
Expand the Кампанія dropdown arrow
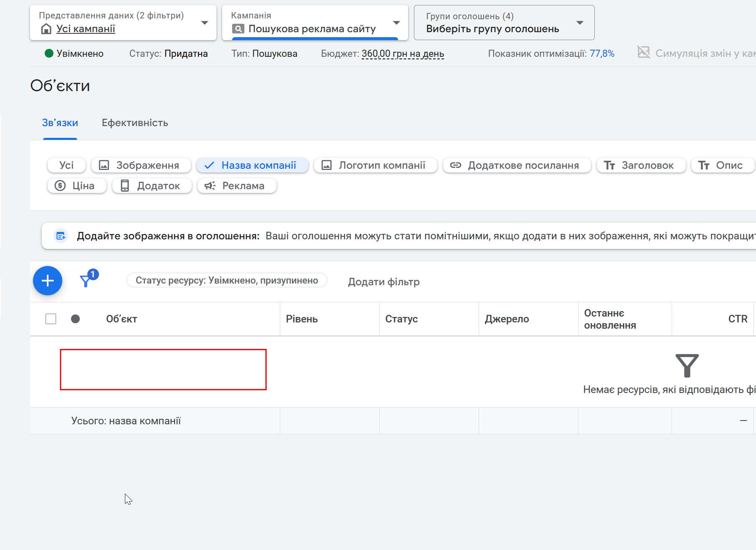coord(397,23)
